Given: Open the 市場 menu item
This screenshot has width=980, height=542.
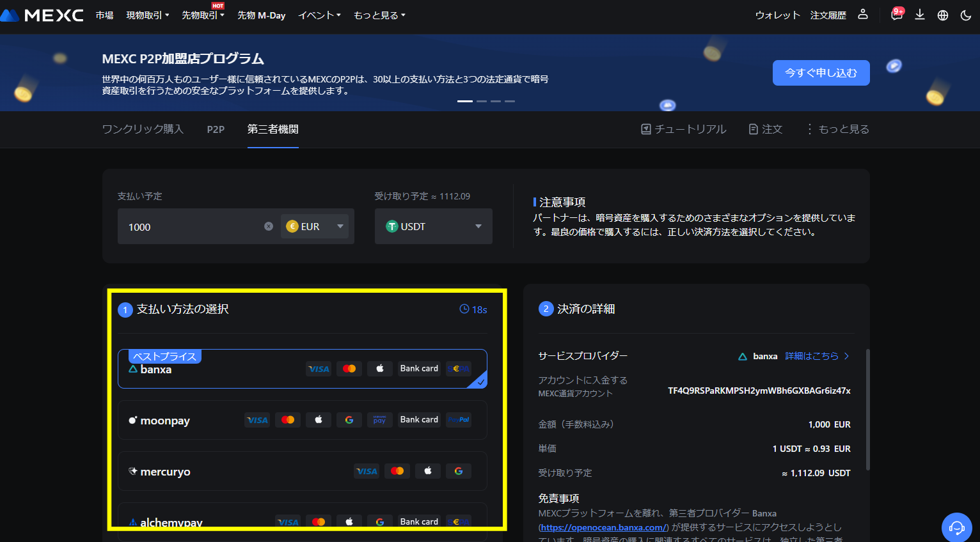Looking at the screenshot, I should click(x=105, y=15).
